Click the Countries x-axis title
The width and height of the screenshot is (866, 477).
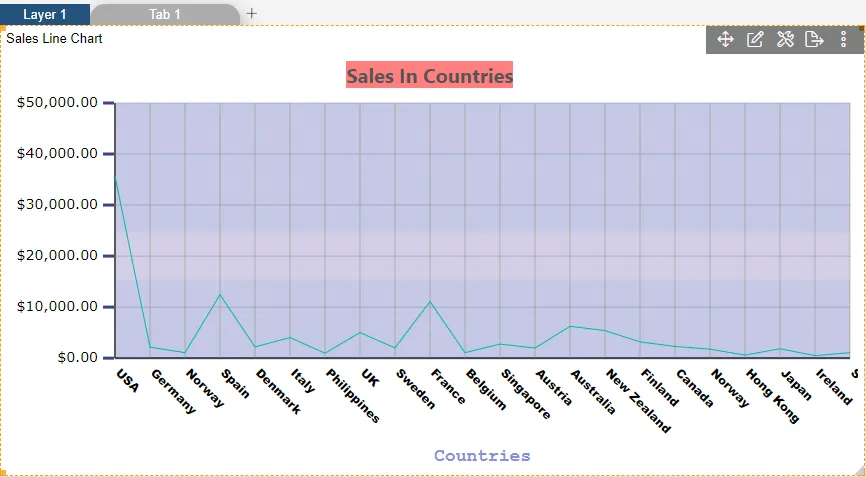[x=482, y=456]
